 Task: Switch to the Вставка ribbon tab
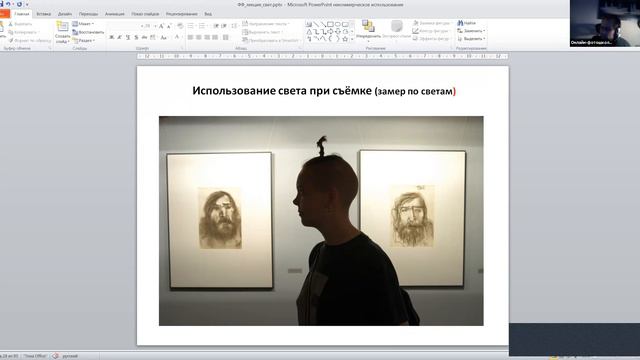44,14
